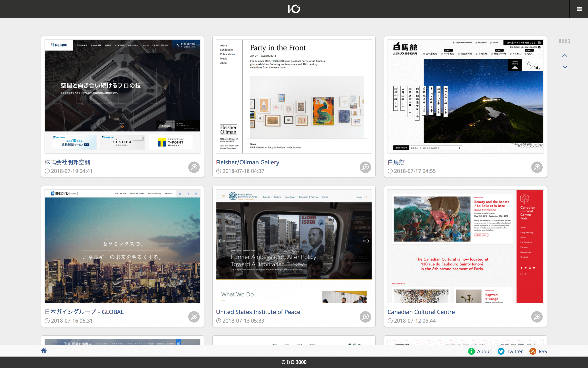Viewport: 588px width, 368px height.
Task: Click the Twitter link in the footer
Action: click(x=515, y=351)
